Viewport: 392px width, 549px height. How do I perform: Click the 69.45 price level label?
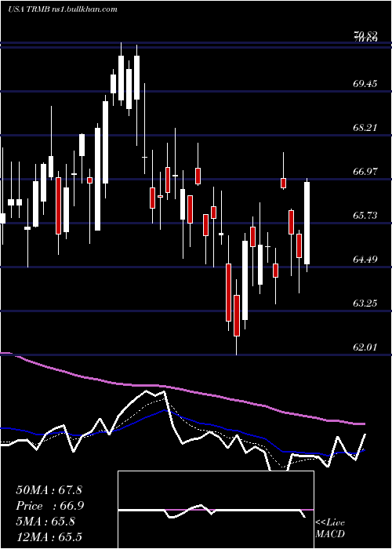365,84
